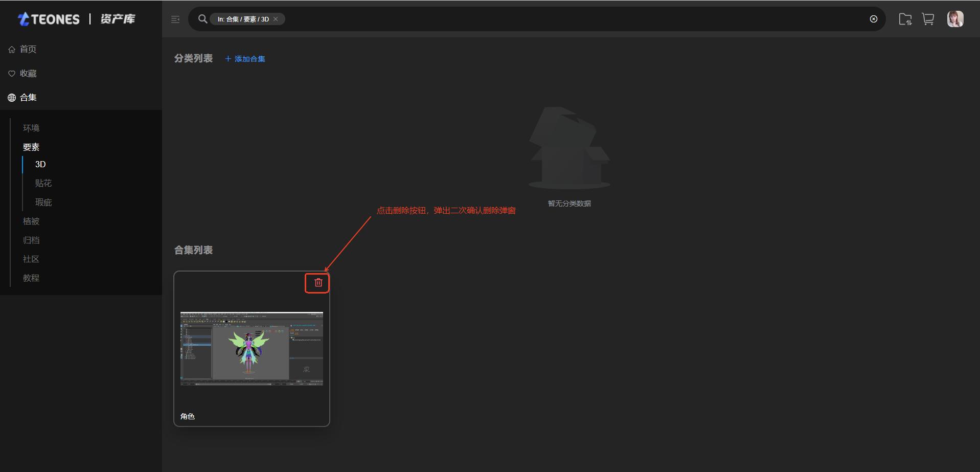Viewport: 980px width, 472px height.
Task: Remove the 合集 / 要素 / 3D search filter tag
Action: pos(276,19)
